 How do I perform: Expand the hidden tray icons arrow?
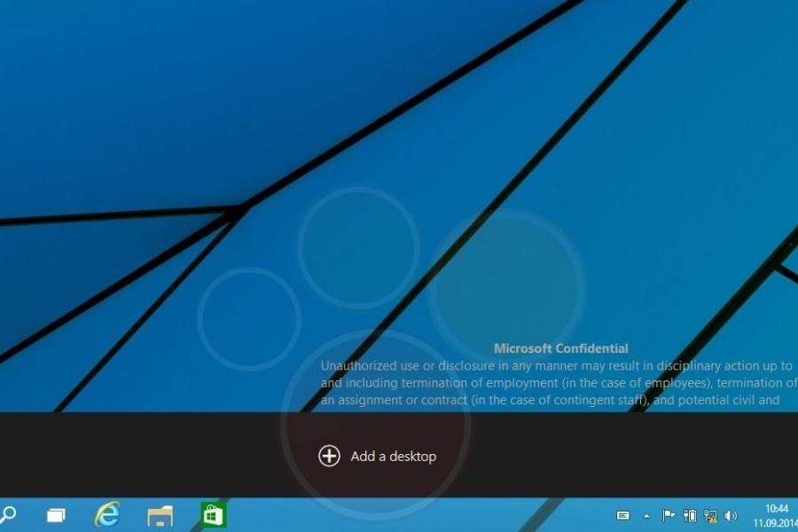click(x=646, y=515)
